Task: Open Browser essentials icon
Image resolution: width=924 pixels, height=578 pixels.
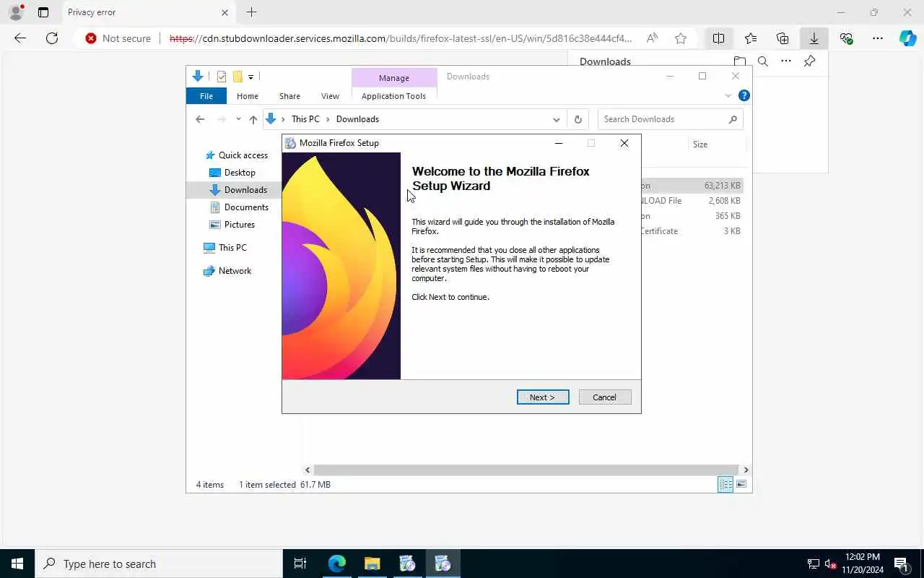Action: [x=846, y=38]
